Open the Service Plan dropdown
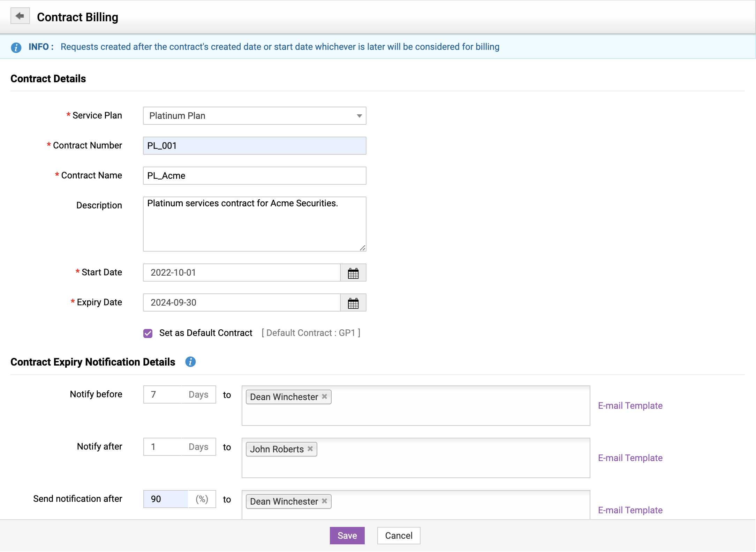This screenshot has height=552, width=756. 254,116
